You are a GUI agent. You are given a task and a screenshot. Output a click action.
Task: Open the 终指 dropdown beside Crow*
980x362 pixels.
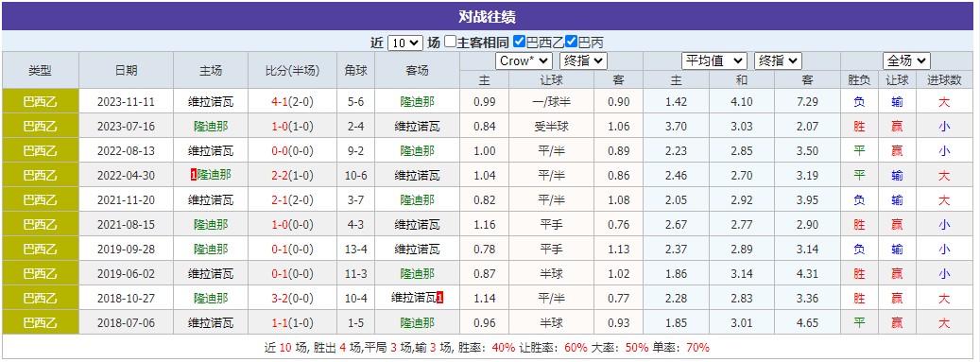click(x=583, y=60)
